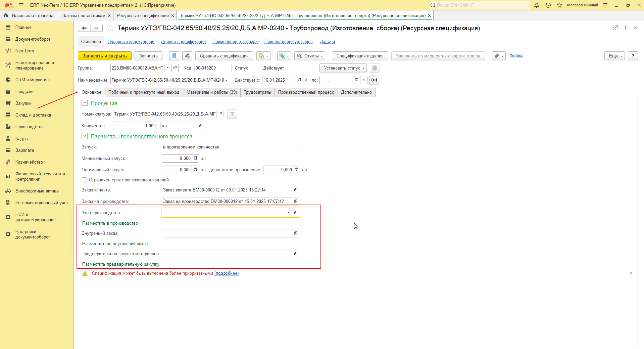Viewport: 644px width, 349px height.
Task: Add this specification to favorites star
Action: pos(110,28)
